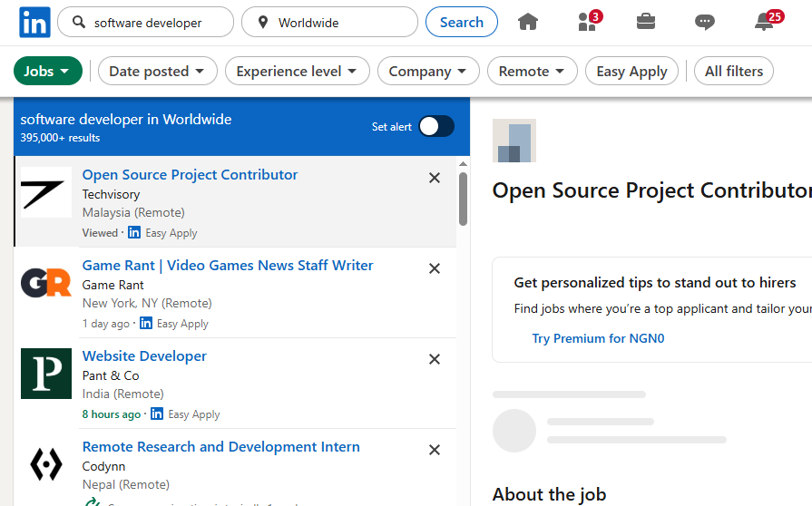Click the India (Remote) location text
Screen dimensions: 812x506
(123, 394)
